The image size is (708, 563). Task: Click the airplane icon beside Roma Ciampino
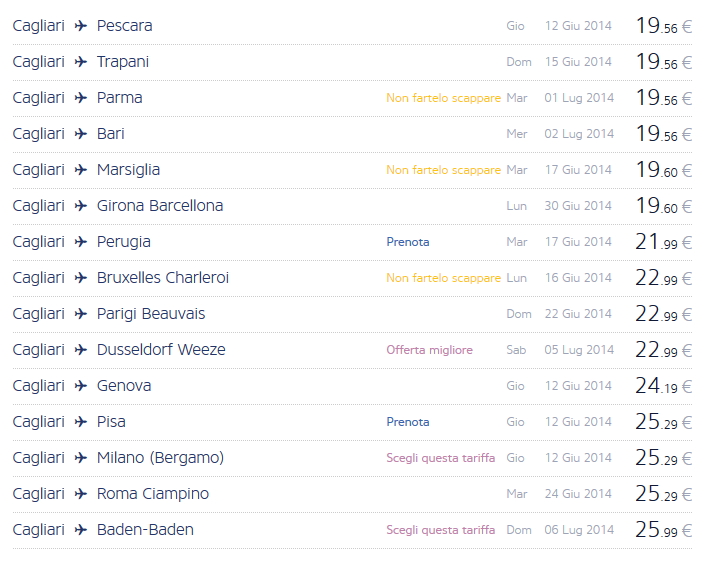[81, 494]
